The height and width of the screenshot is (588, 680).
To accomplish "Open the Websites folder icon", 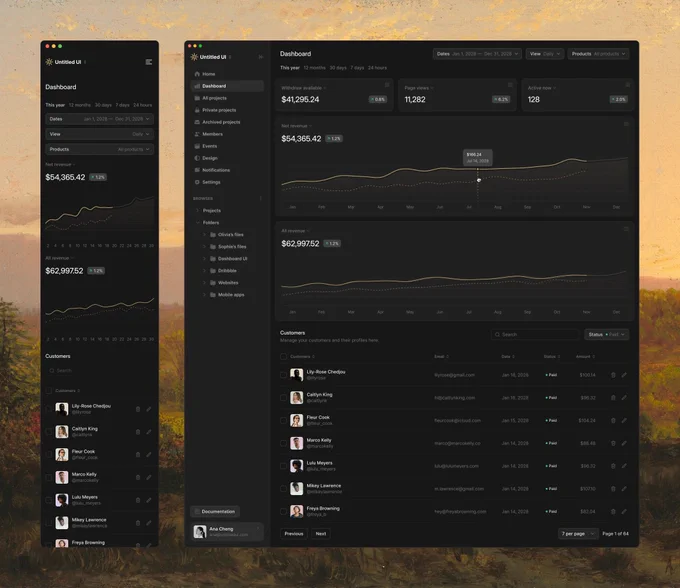I will click(x=213, y=283).
